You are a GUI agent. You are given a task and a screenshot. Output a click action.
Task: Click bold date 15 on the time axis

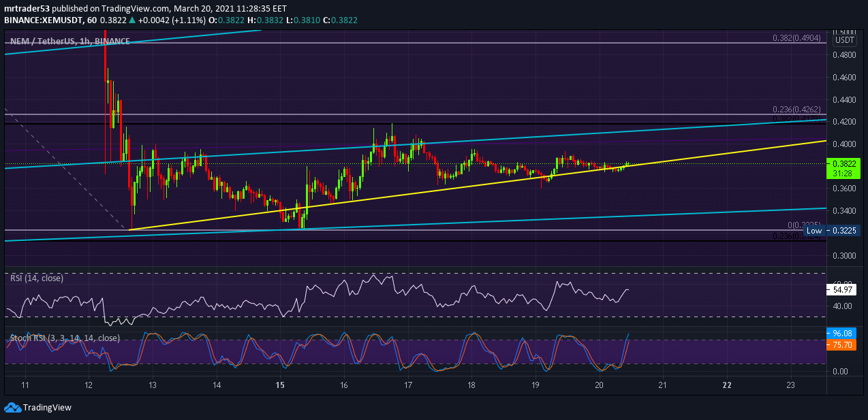tap(280, 385)
